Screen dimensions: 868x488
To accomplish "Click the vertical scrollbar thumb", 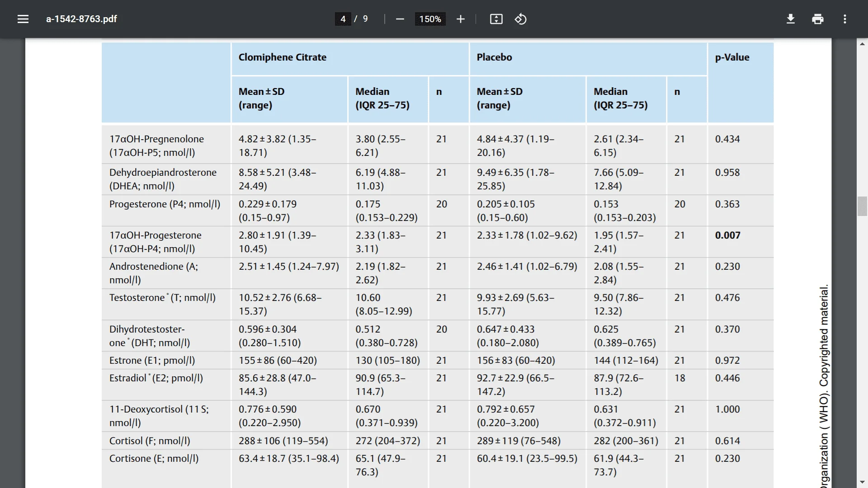I will click(862, 206).
